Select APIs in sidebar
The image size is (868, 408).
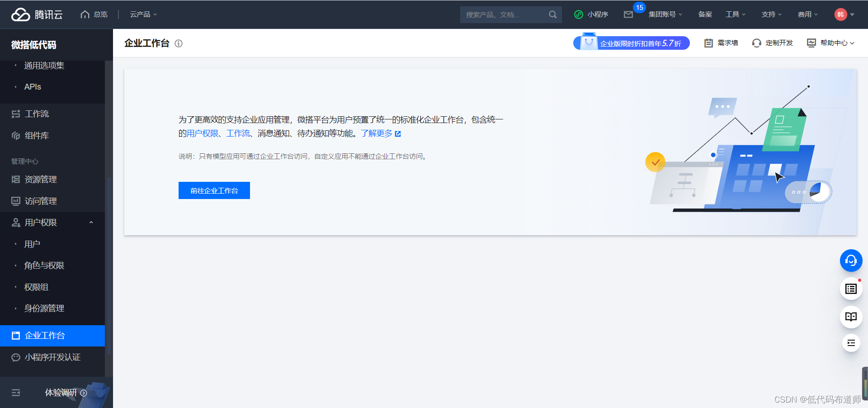tap(33, 87)
